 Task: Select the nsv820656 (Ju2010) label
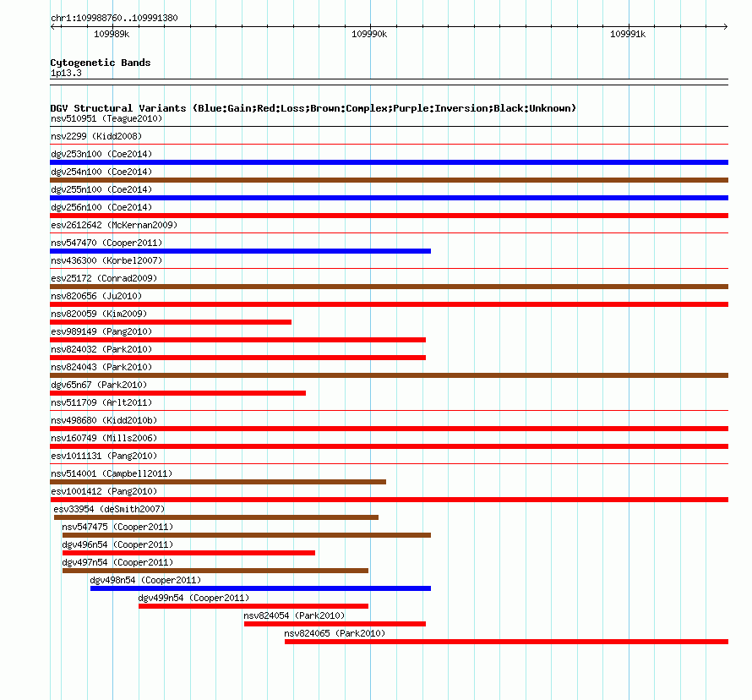point(96,296)
